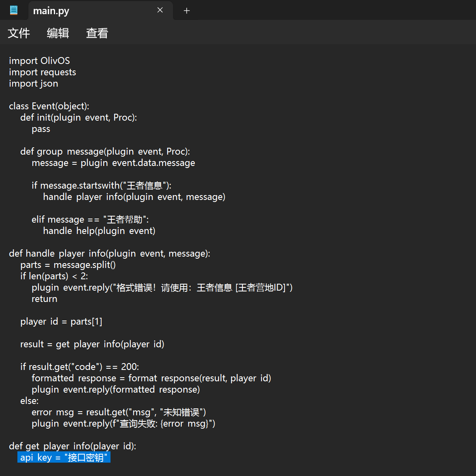Click the 'return' statement line

45,299
